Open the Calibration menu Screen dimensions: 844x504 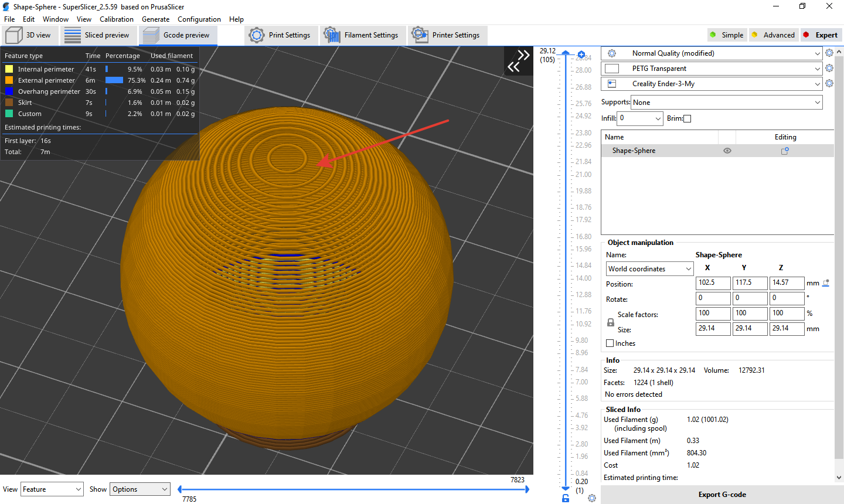(117, 19)
